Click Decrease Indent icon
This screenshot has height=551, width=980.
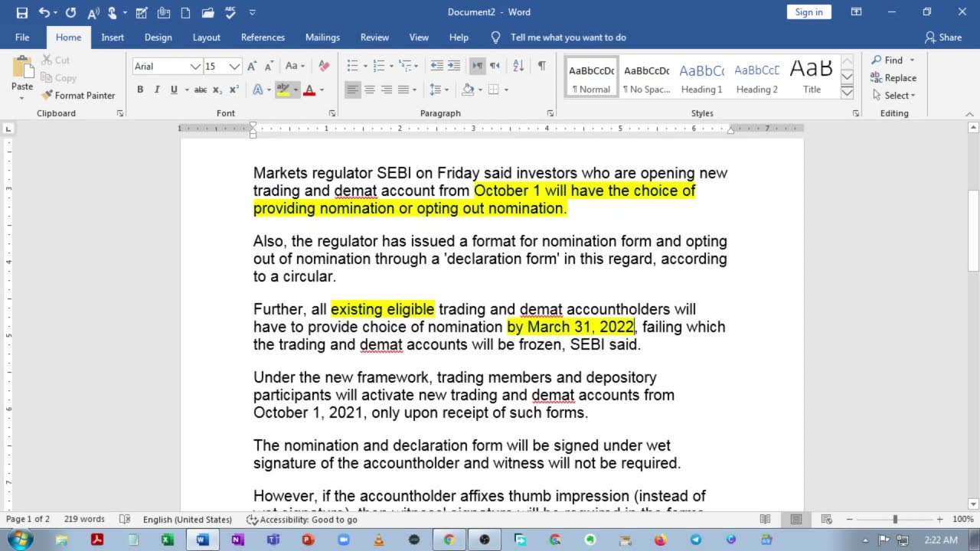click(x=436, y=66)
